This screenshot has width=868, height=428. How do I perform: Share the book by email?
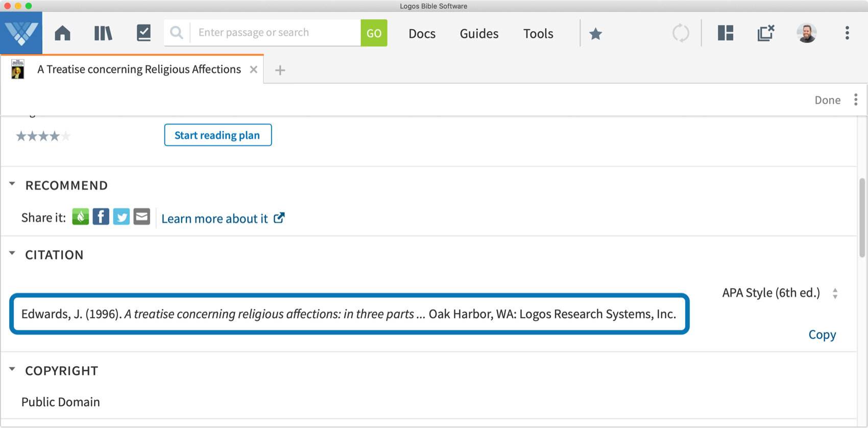142,217
